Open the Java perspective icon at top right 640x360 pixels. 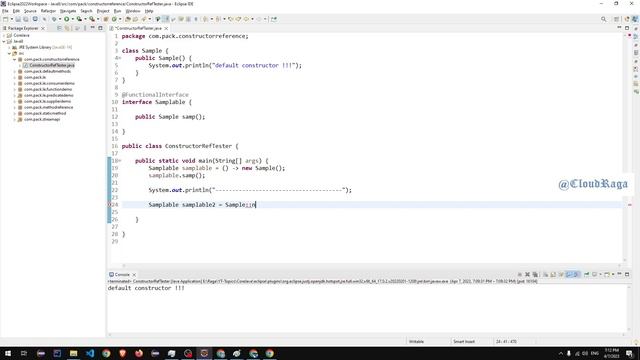coord(635,19)
